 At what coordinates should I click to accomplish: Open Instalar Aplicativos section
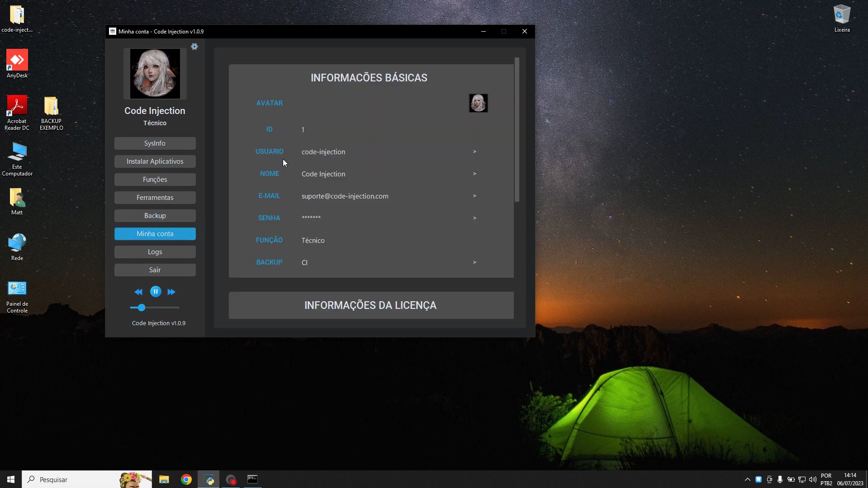pyautogui.click(x=155, y=161)
